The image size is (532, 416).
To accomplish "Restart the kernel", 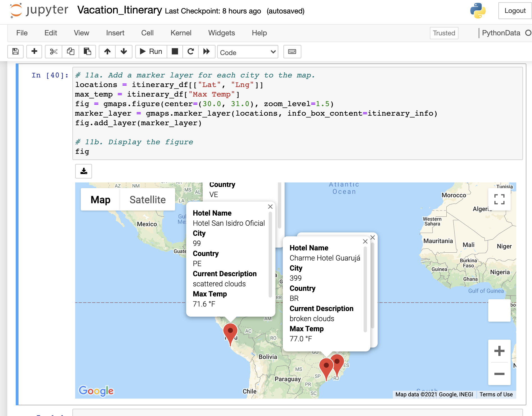I will click(191, 52).
